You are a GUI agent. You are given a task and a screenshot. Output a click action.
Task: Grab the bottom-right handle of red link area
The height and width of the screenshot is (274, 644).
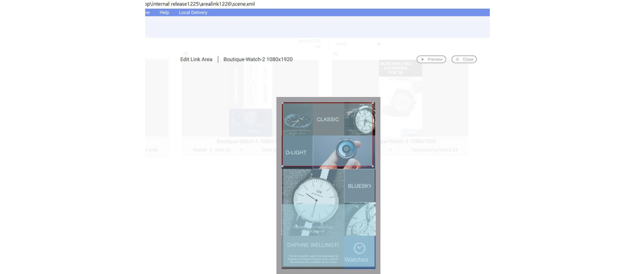click(x=373, y=166)
